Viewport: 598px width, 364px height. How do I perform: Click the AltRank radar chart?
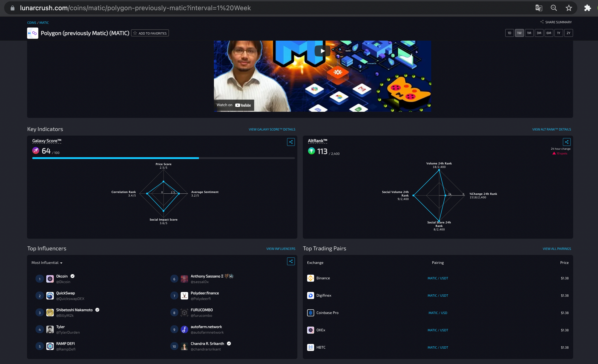tap(439, 195)
